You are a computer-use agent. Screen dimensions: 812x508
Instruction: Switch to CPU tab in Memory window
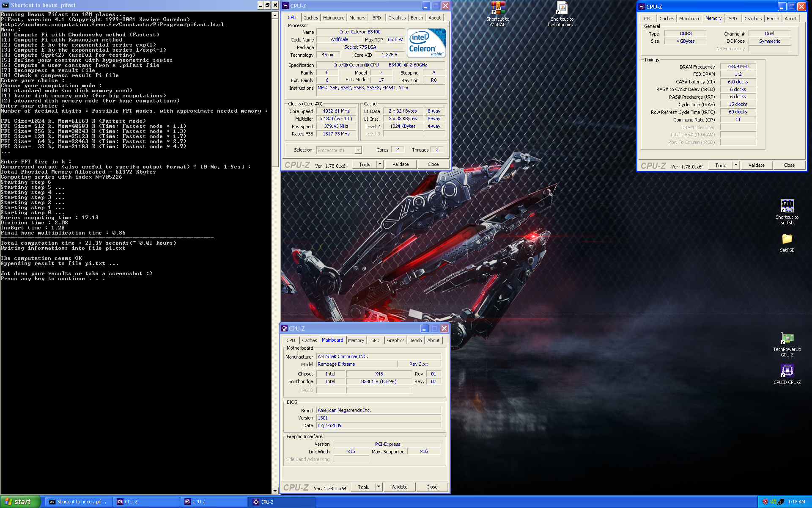(648, 19)
